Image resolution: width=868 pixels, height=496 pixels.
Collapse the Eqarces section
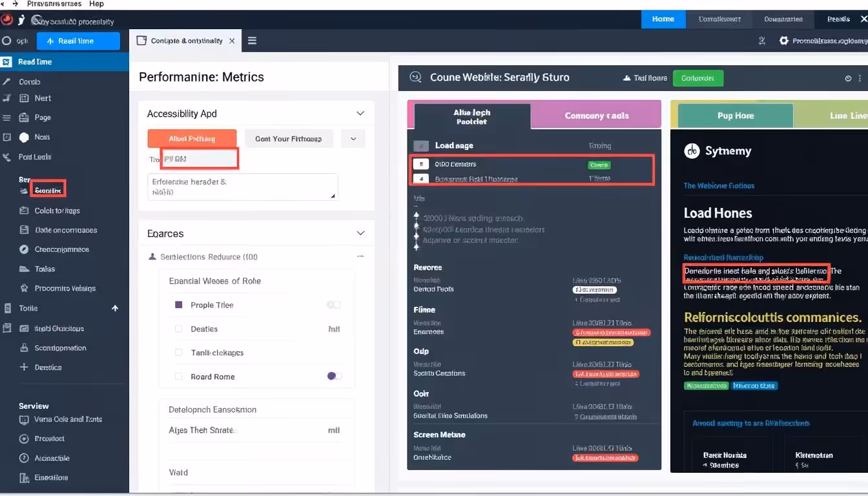360,233
